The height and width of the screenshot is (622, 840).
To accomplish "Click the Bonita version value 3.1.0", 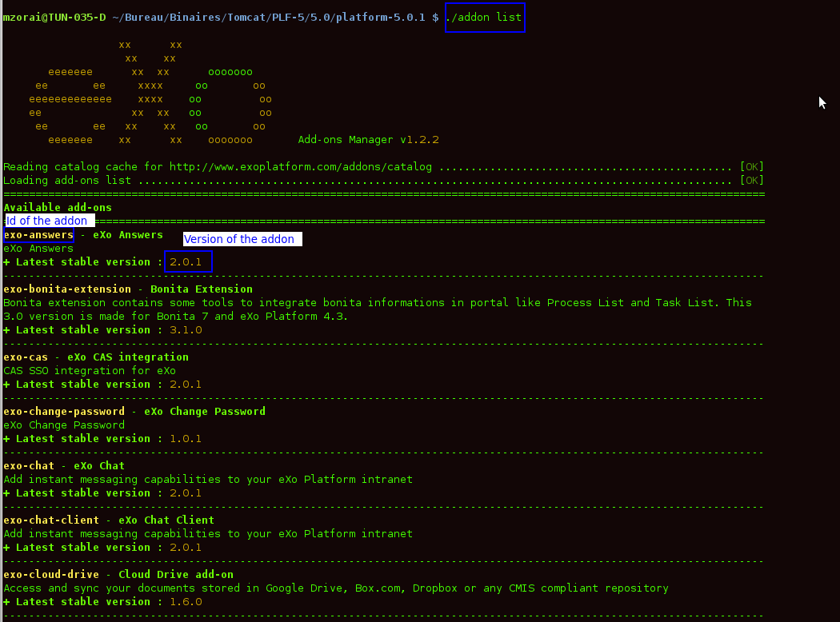I will pos(186,329).
